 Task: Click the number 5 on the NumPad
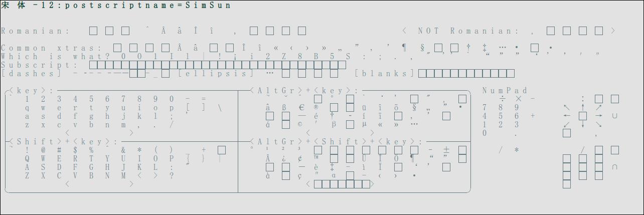(x=501, y=116)
